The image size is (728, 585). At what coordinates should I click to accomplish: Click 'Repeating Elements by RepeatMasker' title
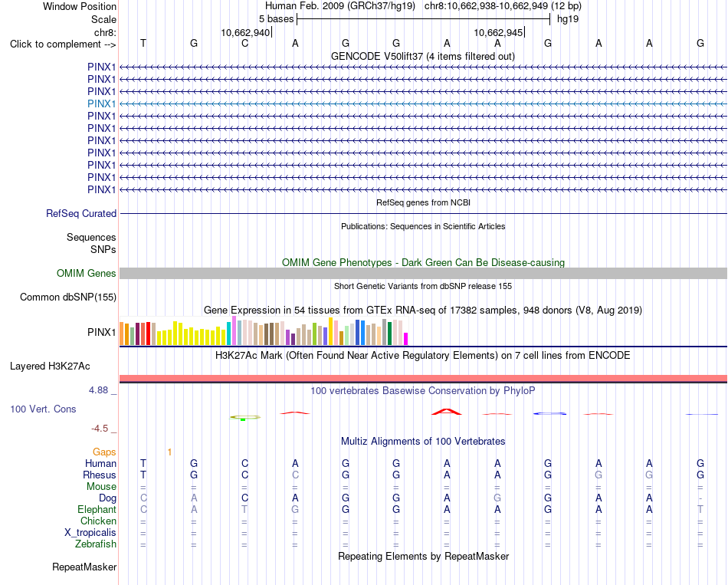423,556
